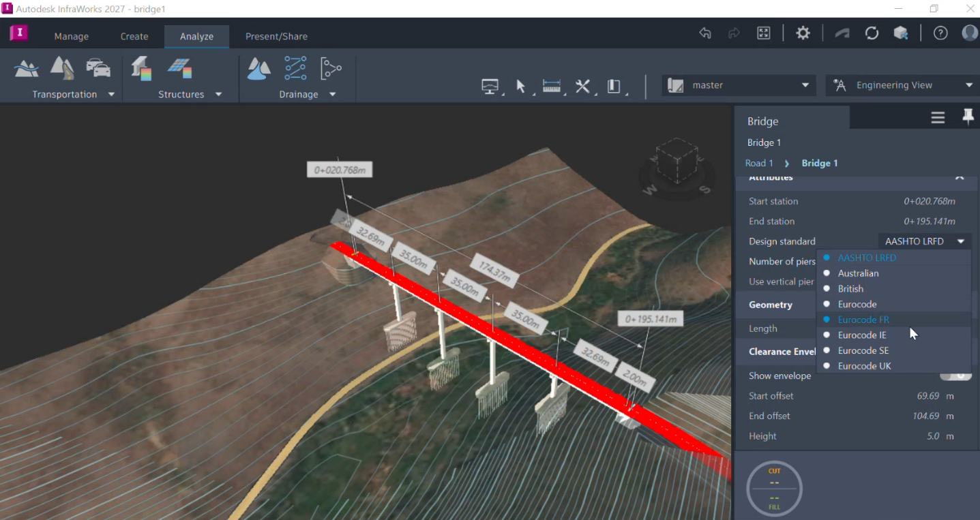Image resolution: width=980 pixels, height=520 pixels.
Task: Choose the Eurocode design standard option
Action: click(x=893, y=304)
